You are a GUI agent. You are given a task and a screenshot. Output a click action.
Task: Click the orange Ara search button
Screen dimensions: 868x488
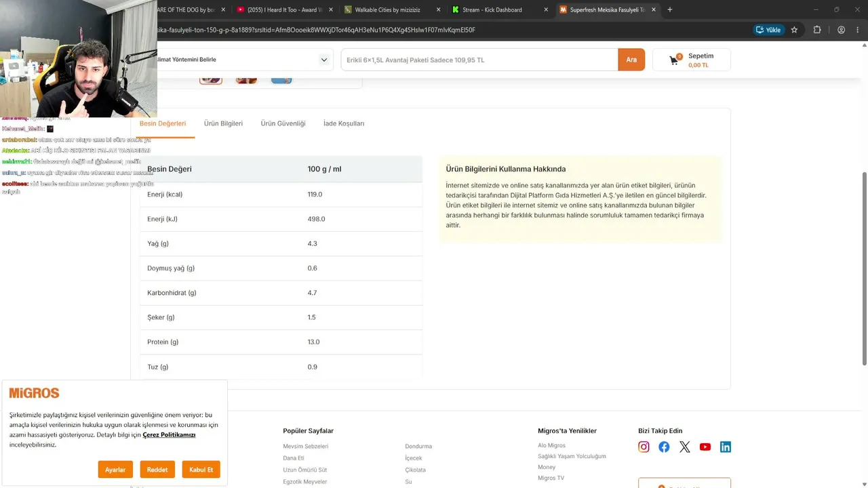[x=631, y=60]
